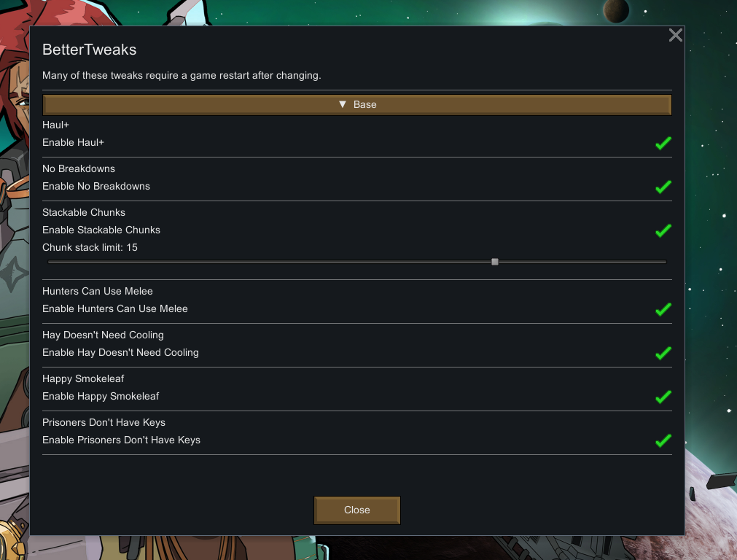This screenshot has height=560, width=737.
Task: Toggle the Enable No Breakdowns checkmark
Action: pos(663,187)
